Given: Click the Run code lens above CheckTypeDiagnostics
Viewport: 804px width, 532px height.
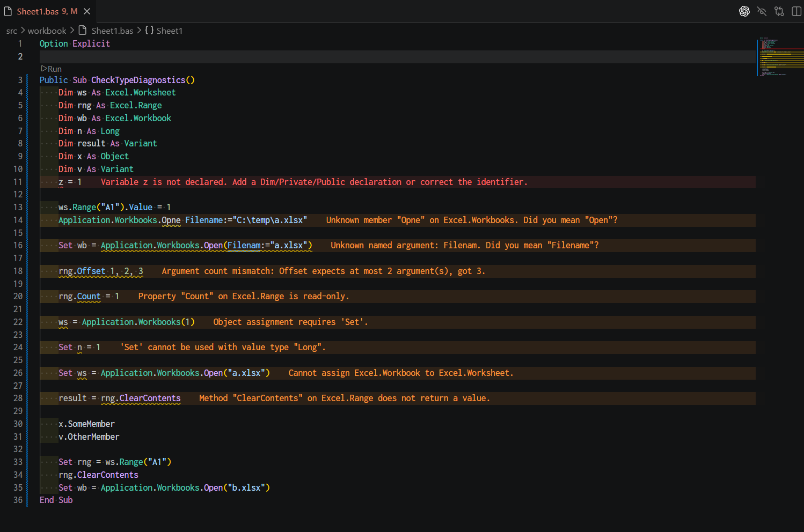Looking at the screenshot, I should coord(51,69).
